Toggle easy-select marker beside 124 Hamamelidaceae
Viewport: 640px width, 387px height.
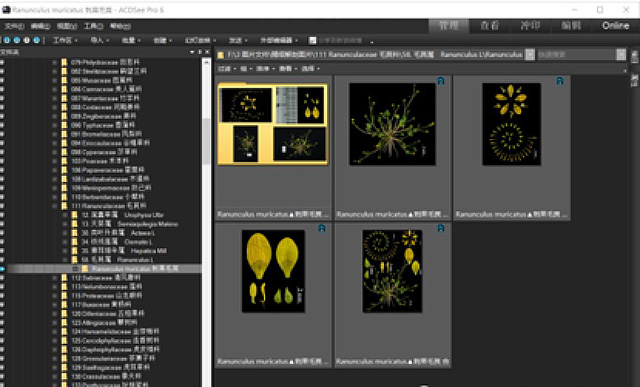point(2,331)
